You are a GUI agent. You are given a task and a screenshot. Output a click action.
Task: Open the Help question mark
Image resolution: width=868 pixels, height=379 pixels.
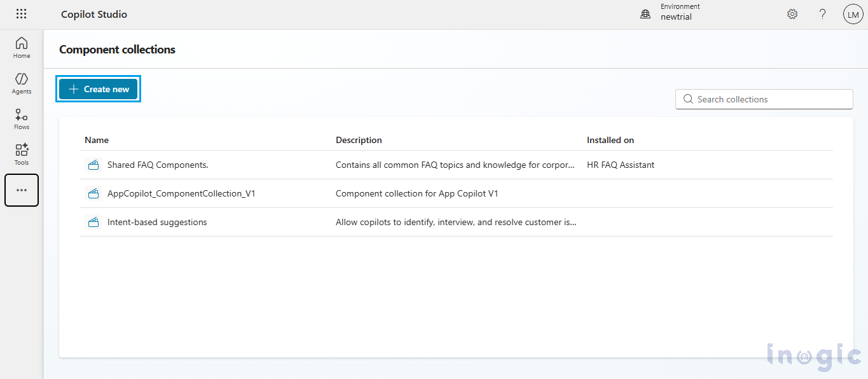[x=822, y=13]
